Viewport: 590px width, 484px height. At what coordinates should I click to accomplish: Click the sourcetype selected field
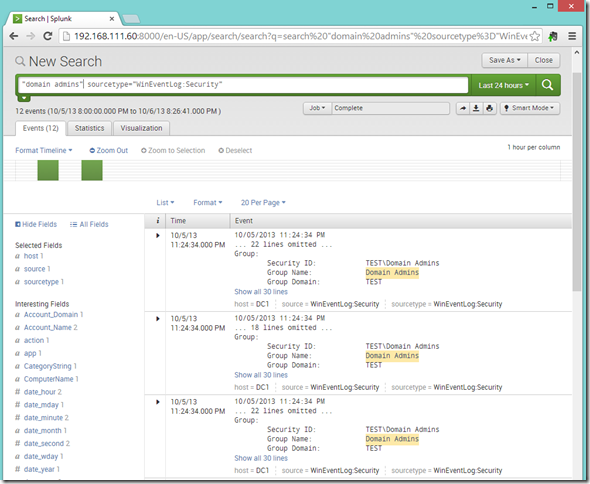point(41,282)
